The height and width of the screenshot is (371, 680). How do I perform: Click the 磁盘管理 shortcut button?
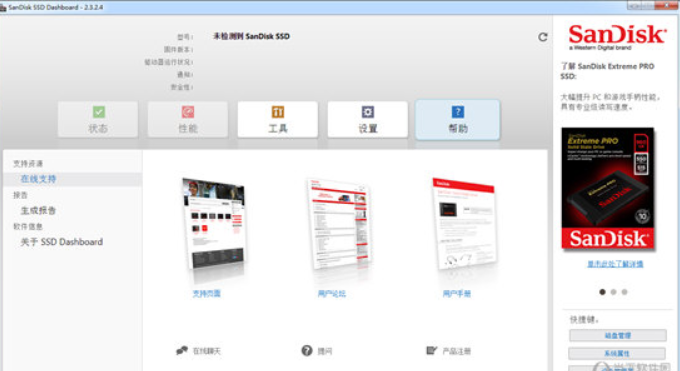(618, 335)
